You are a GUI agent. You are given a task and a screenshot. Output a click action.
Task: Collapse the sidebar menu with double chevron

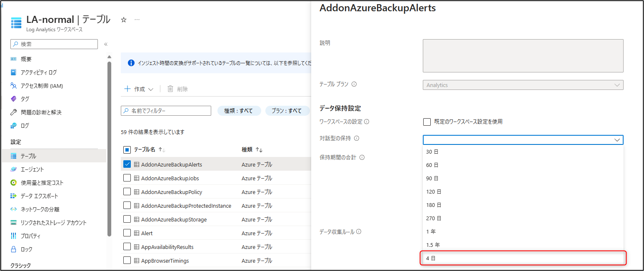pos(106,44)
